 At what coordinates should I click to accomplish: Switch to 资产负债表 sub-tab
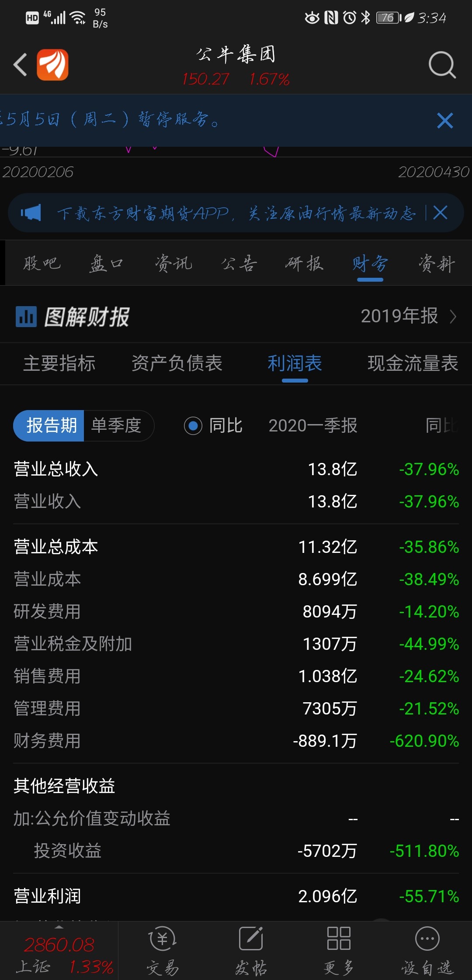(x=177, y=363)
